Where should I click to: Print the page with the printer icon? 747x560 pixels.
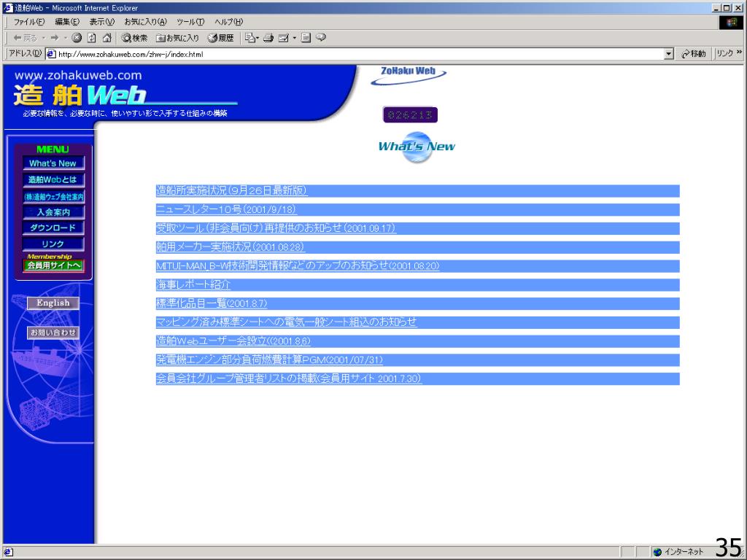[268, 38]
